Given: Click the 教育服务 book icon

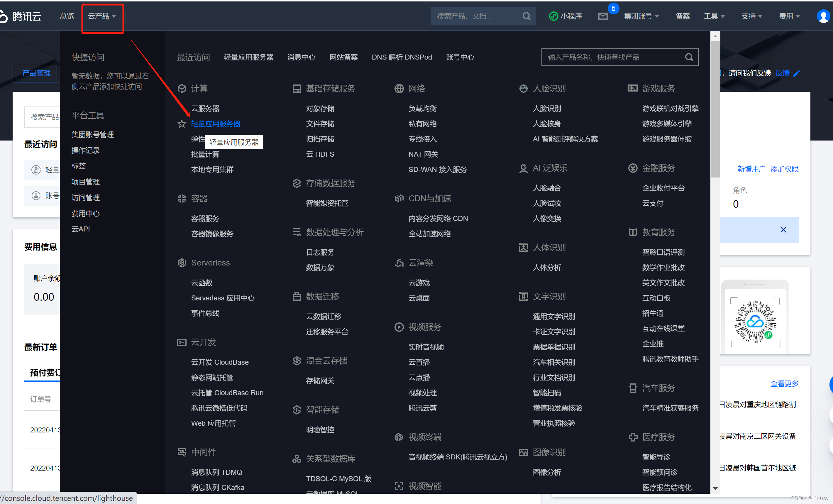Looking at the screenshot, I should pos(633,232).
